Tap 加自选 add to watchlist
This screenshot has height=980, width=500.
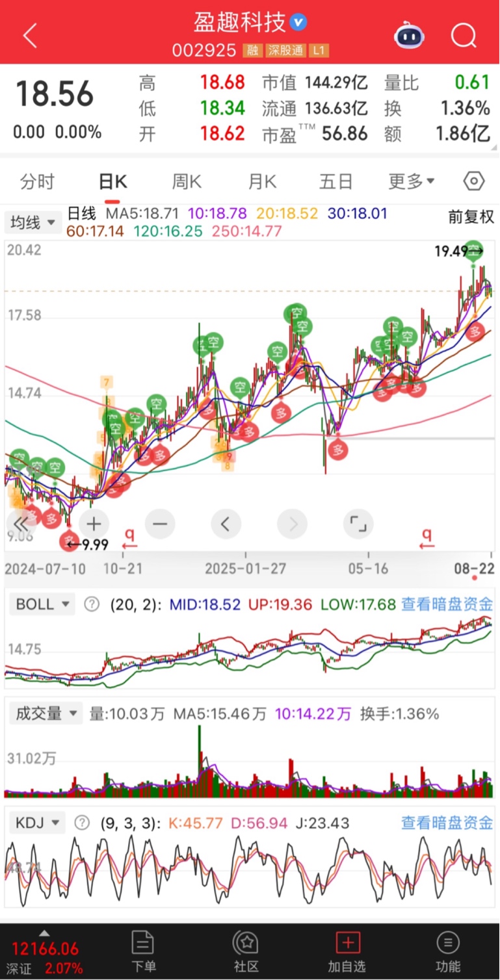coord(347,951)
